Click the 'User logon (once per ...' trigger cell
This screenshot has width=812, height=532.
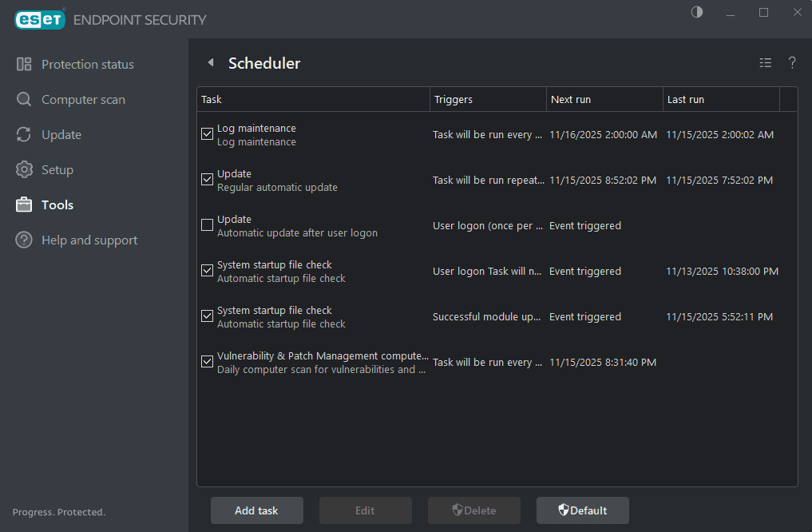point(488,226)
